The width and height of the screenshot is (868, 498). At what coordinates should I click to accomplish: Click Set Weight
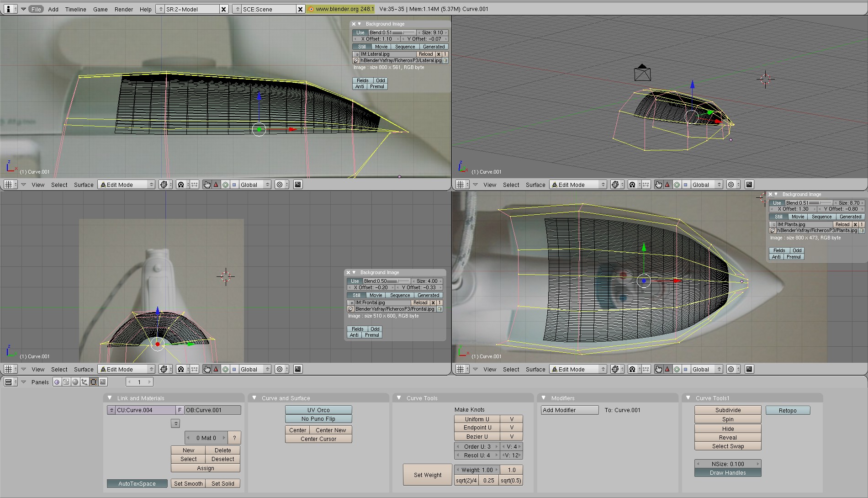pos(428,475)
